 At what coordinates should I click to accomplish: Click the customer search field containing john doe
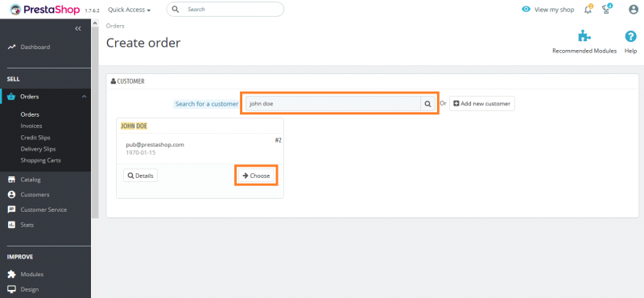click(x=332, y=104)
